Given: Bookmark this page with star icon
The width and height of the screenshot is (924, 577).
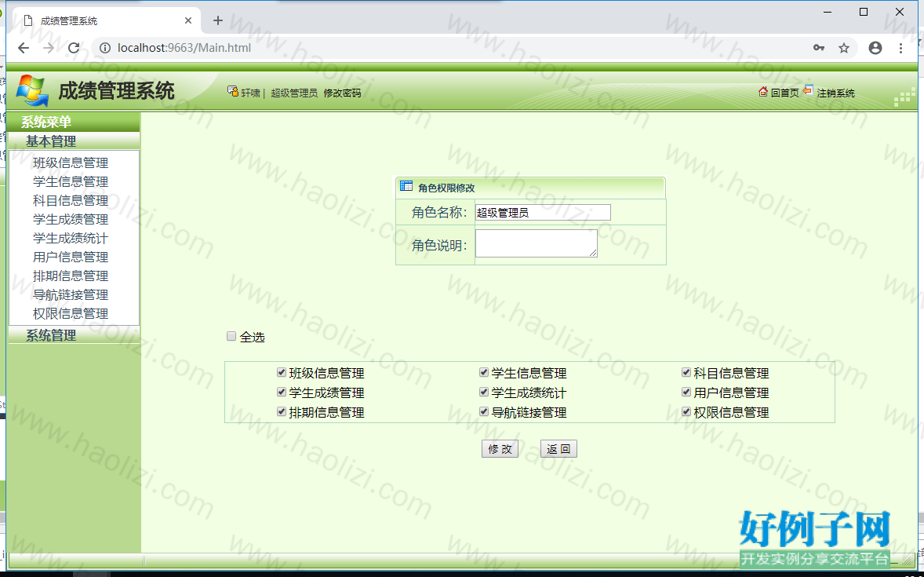Looking at the screenshot, I should pyautogui.click(x=844, y=48).
